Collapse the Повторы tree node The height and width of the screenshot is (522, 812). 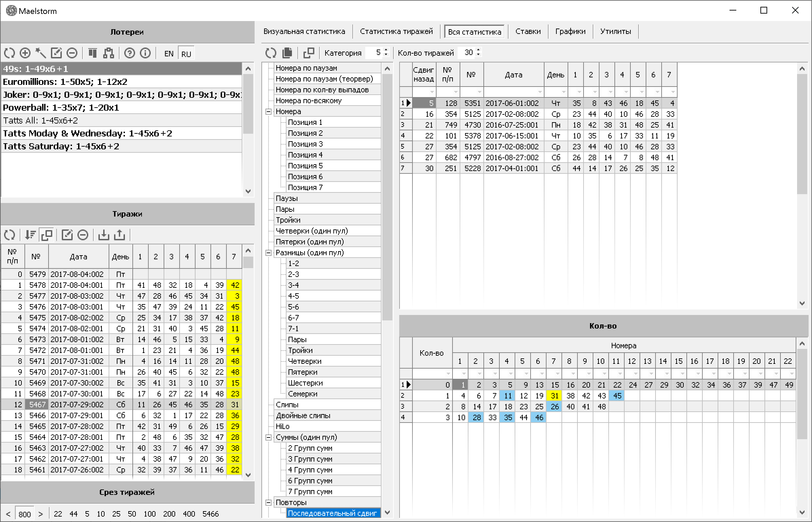point(269,503)
